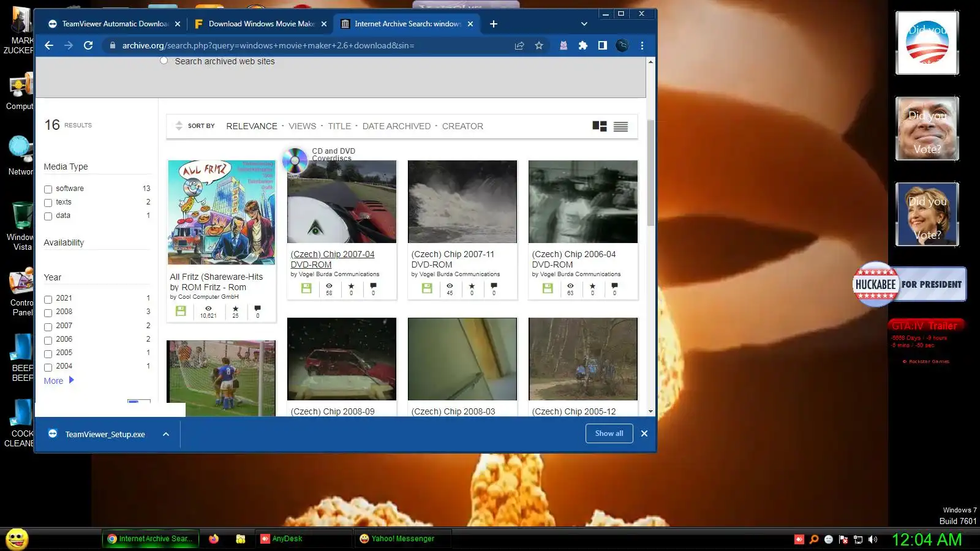Viewport: 980px width, 551px height.
Task: Close the downloads bar
Action: (x=644, y=433)
